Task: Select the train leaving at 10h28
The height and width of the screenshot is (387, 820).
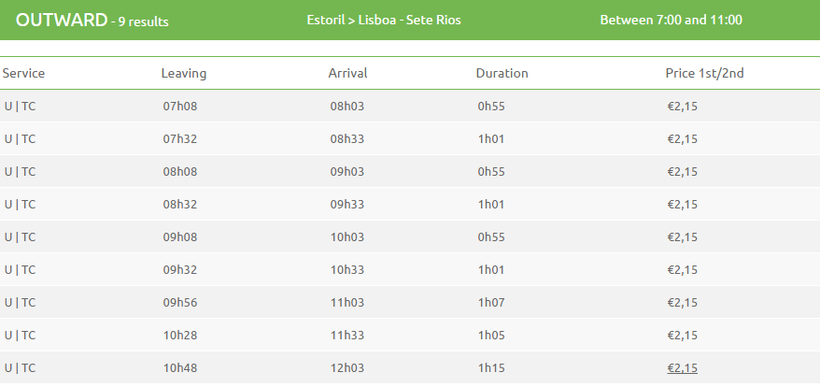Action: (x=410, y=335)
